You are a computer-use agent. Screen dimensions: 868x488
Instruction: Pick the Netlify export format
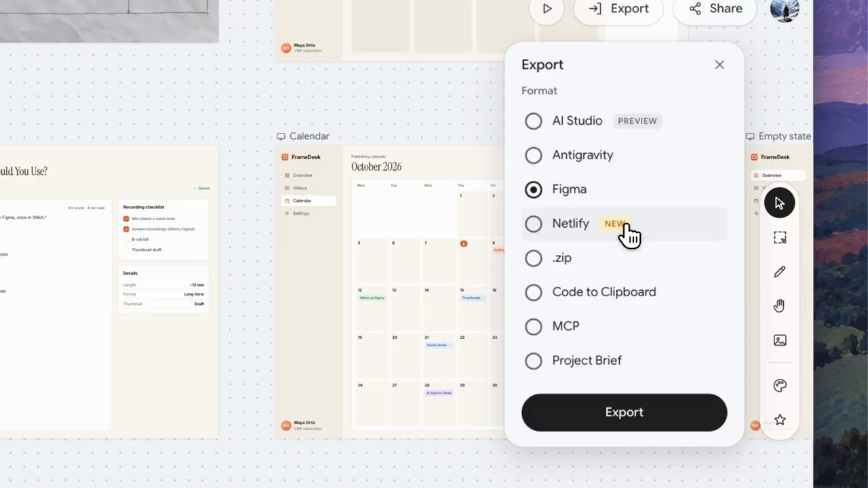tap(624, 224)
